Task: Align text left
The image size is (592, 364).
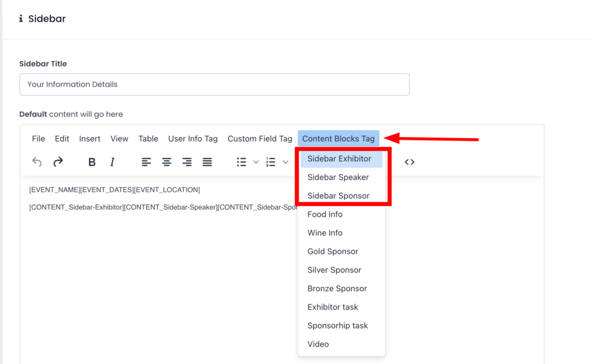Action: pyautogui.click(x=146, y=162)
